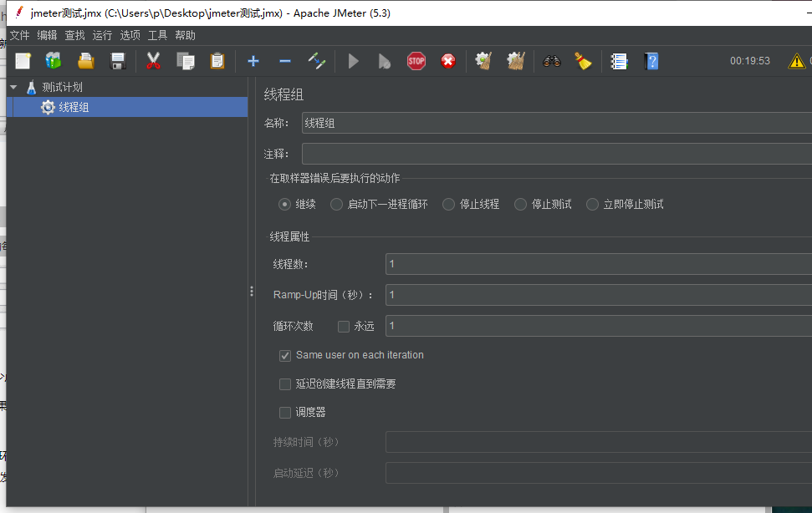Click the Shutdown red X icon

pos(448,61)
